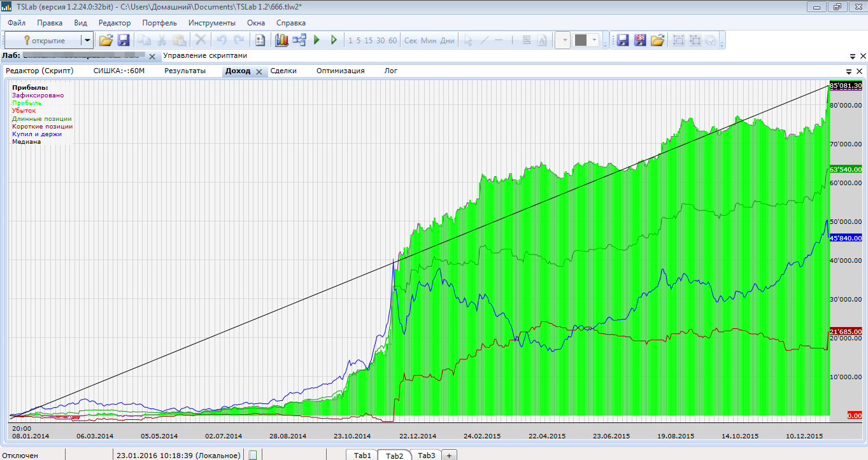Click the colorful bar chart icon
868x460 pixels.
pos(281,40)
